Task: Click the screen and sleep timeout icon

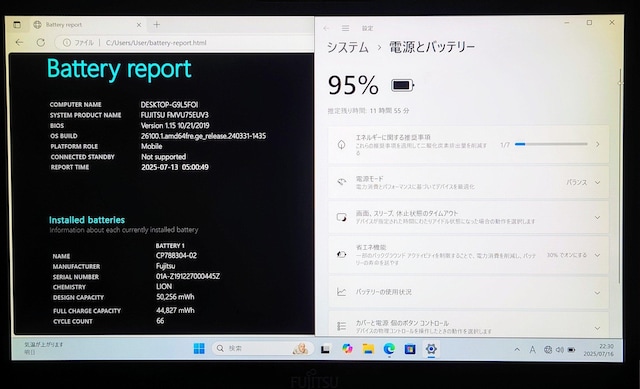Action: tap(342, 217)
